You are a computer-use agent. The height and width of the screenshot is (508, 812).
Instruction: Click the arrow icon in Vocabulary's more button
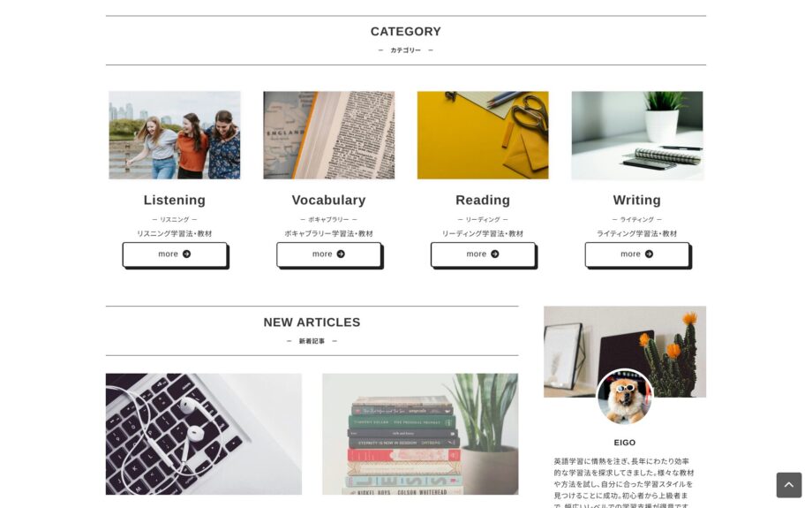coord(341,254)
